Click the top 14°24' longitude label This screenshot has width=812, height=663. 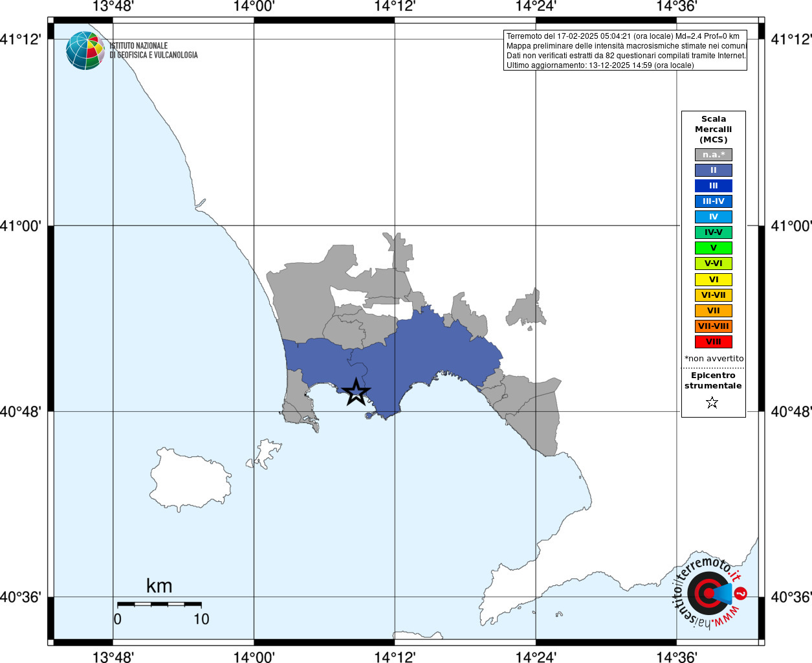pos(536,6)
